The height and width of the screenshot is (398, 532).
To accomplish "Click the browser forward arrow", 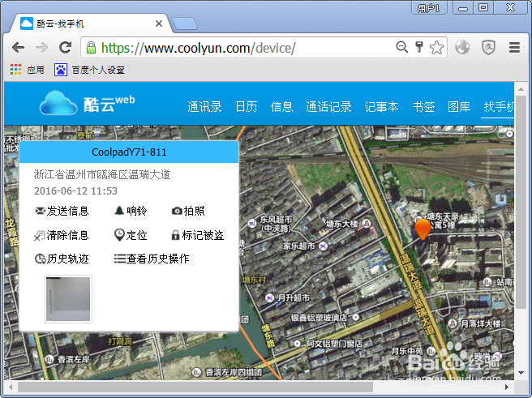I will [41, 48].
